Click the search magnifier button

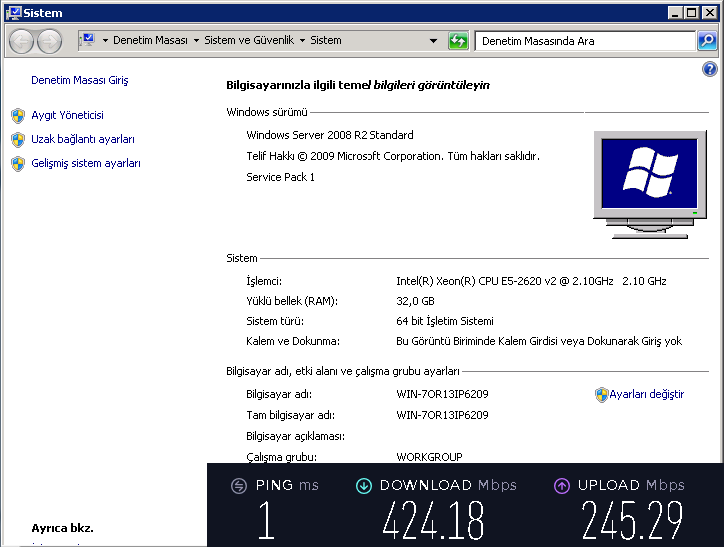707,41
